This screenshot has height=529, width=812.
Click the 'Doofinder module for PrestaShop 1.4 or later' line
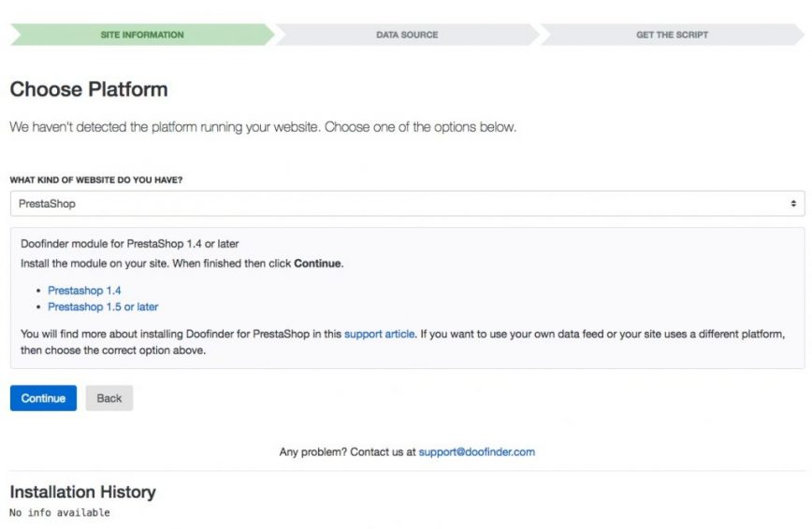(129, 244)
